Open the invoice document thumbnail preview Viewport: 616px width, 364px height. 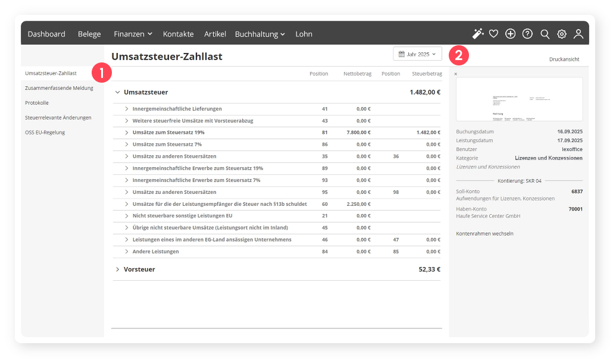click(519, 99)
